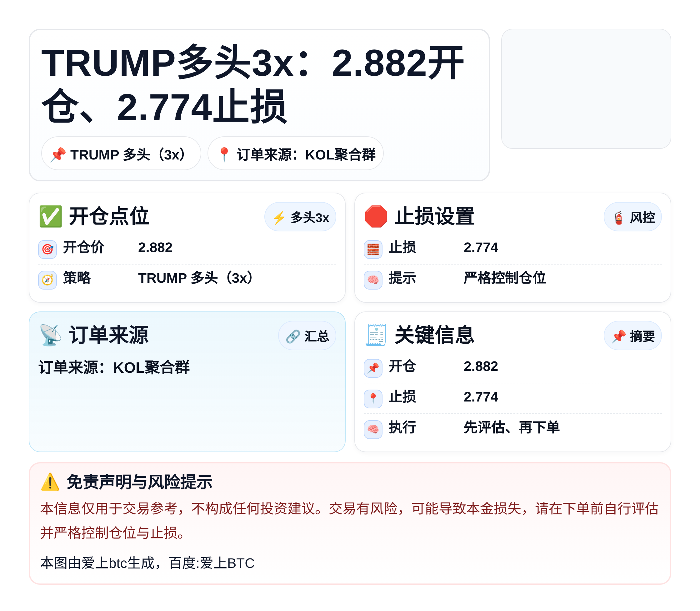Click the 提示 label
Screen dimensions: 700x611
pyautogui.click(x=402, y=278)
